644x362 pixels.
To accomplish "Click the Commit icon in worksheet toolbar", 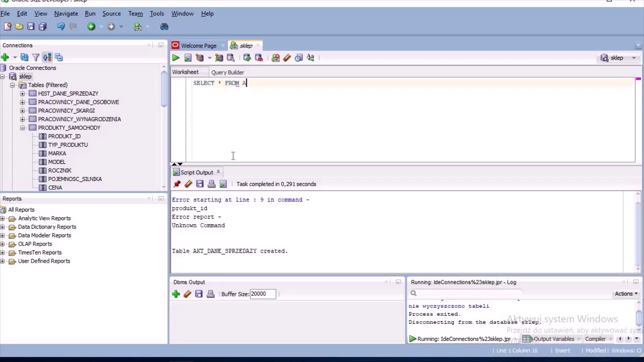I will [247, 58].
